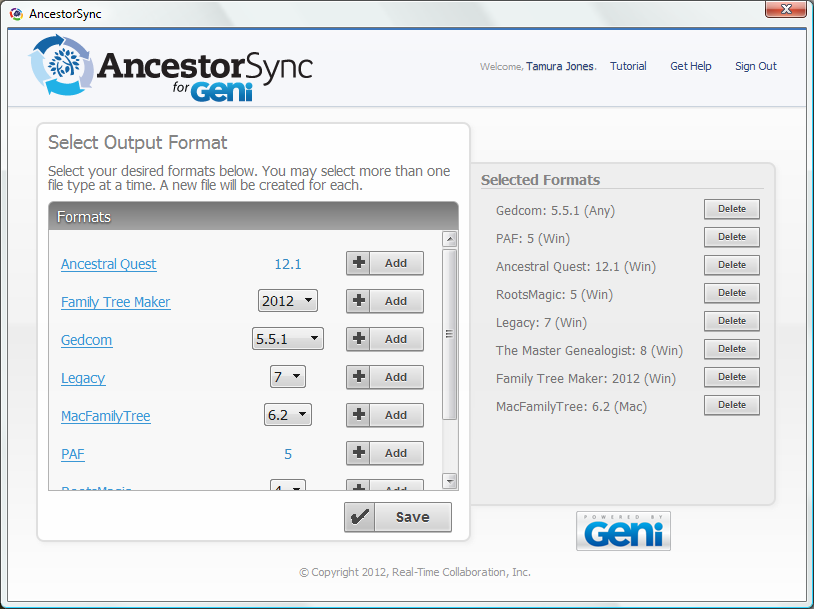
Task: Delete Family Tree Maker: 2012 (Win) entry
Action: coord(732,377)
